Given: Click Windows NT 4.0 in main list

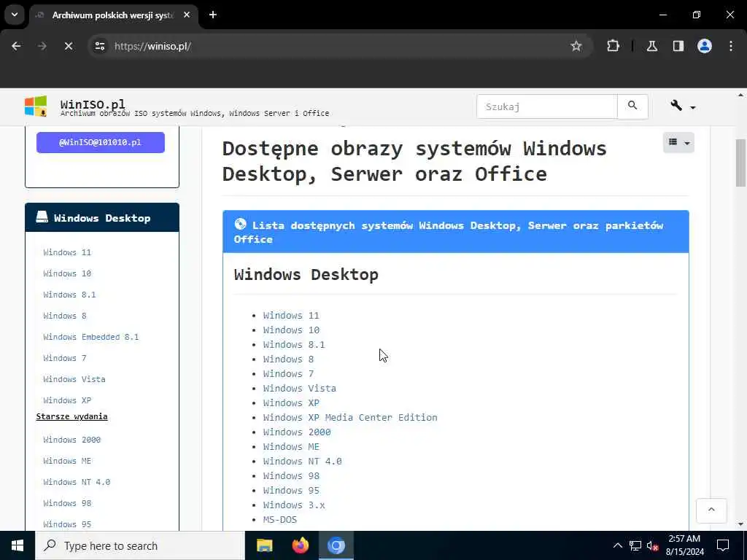Looking at the screenshot, I should point(303,461).
